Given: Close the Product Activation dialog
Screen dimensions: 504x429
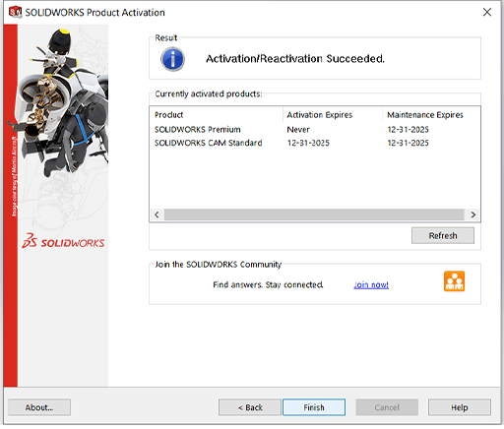Looking at the screenshot, I should 487,12.
